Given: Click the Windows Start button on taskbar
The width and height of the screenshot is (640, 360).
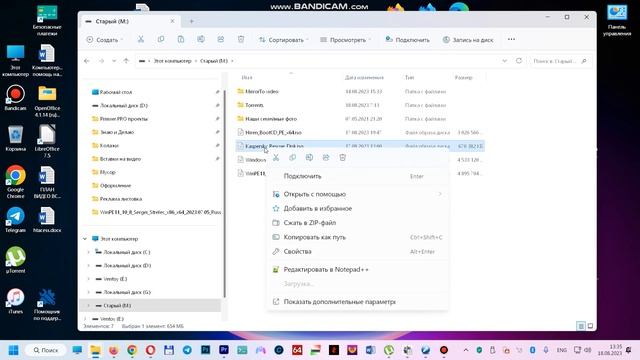Looking at the screenshot, I should point(13,350).
